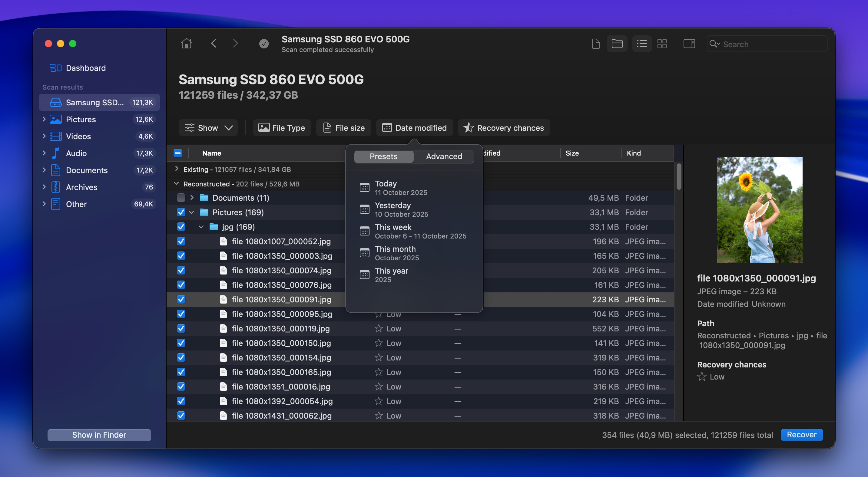Select the Presets tab
The height and width of the screenshot is (477, 868).
coord(383,156)
